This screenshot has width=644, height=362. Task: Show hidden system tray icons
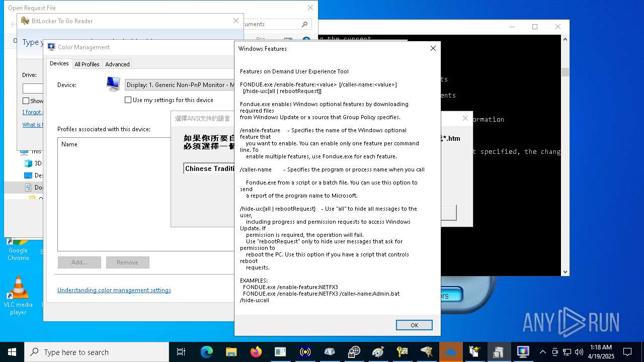pyautogui.click(x=542, y=352)
